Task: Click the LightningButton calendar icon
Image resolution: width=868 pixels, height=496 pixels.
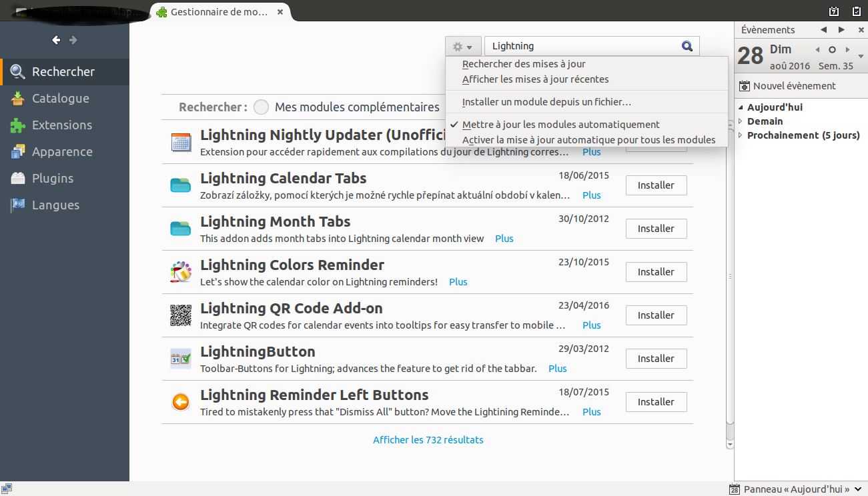Action: [x=181, y=359]
